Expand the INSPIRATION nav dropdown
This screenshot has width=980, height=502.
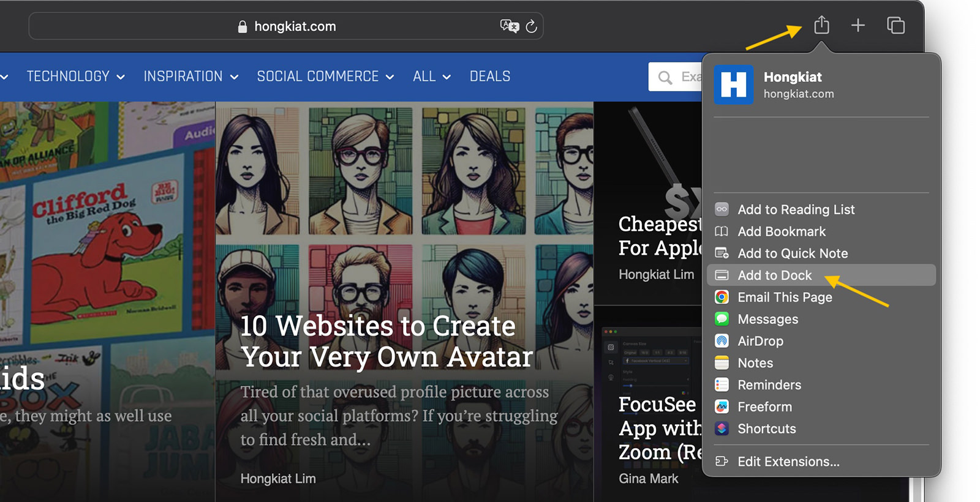[190, 77]
